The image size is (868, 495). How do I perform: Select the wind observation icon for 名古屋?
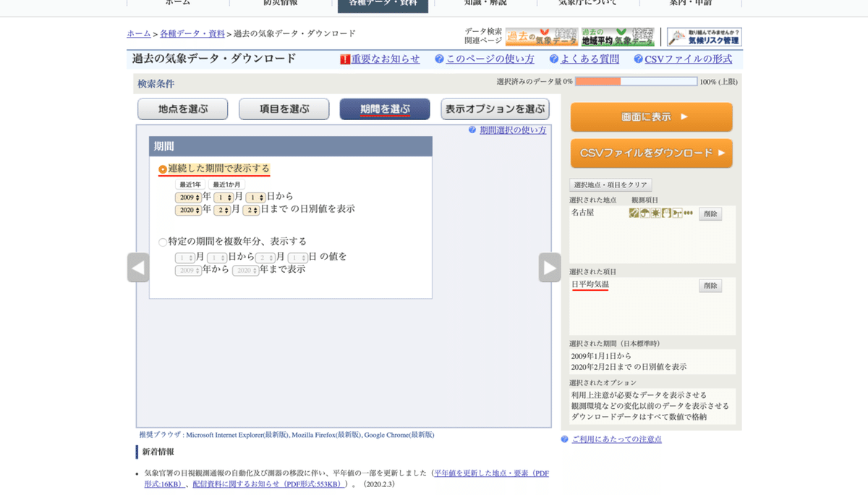(x=677, y=213)
